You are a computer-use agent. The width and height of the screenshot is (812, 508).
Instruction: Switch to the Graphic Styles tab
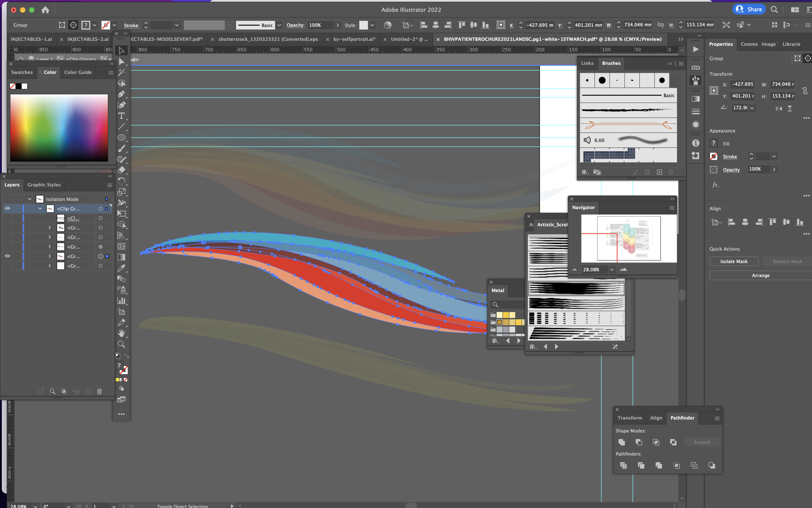(44, 185)
